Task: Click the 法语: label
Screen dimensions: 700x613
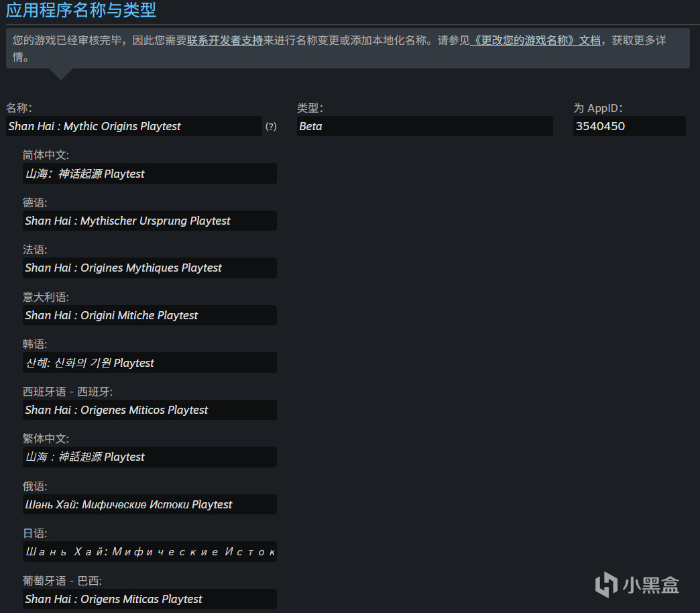Action: click(35, 249)
